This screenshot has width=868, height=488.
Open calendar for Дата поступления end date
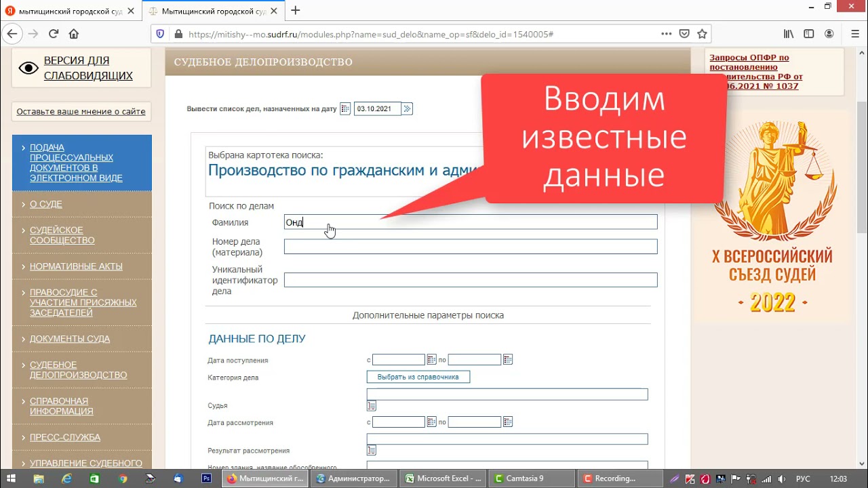point(508,359)
